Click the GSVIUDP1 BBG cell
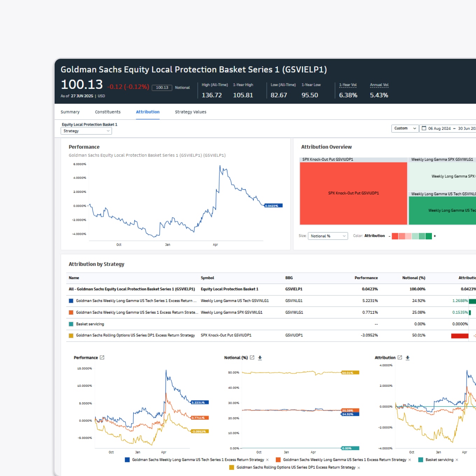This screenshot has height=476, width=476. (x=294, y=335)
